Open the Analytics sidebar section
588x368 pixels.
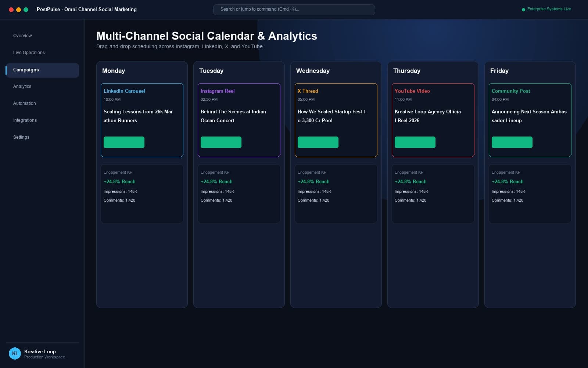pyautogui.click(x=22, y=86)
